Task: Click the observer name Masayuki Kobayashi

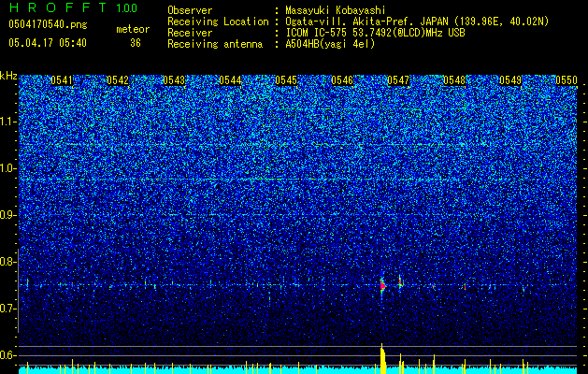Action: tap(335, 10)
